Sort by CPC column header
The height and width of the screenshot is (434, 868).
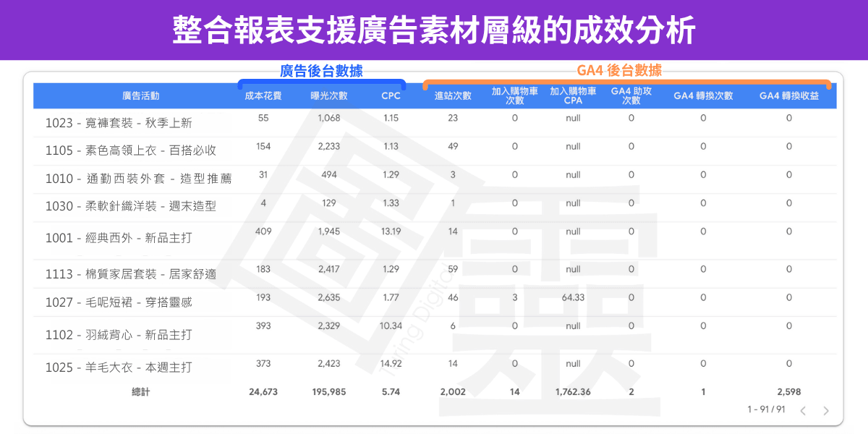391,95
